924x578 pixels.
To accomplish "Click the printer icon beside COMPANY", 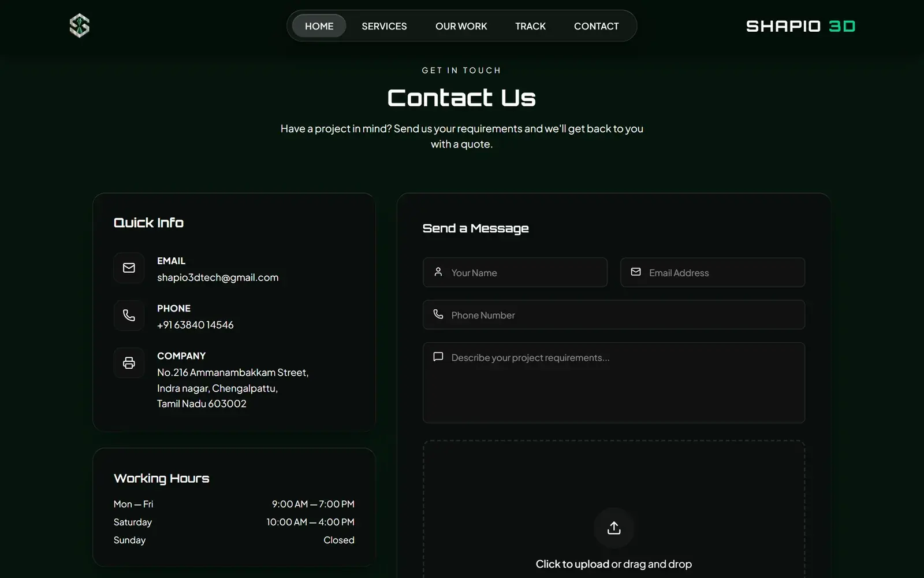I will (x=129, y=362).
